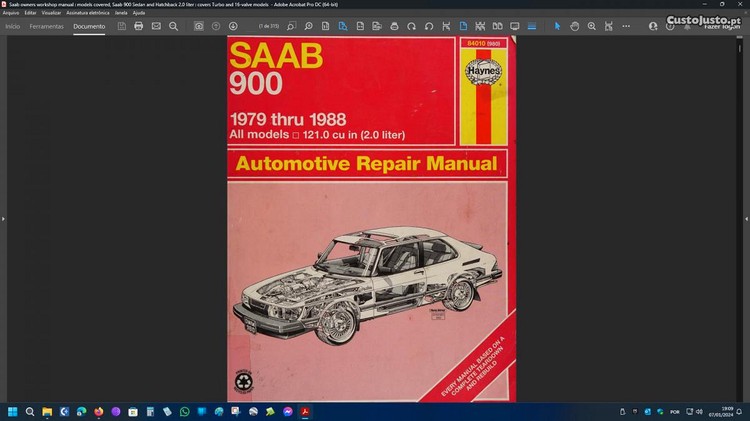Click the Fazer logon link
Image resolution: width=750 pixels, height=421 pixels.
(723, 26)
